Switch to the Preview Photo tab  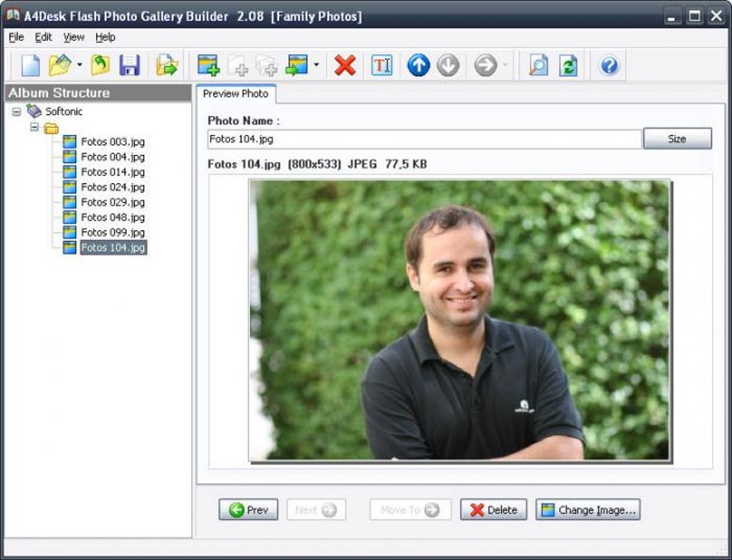pyautogui.click(x=237, y=93)
